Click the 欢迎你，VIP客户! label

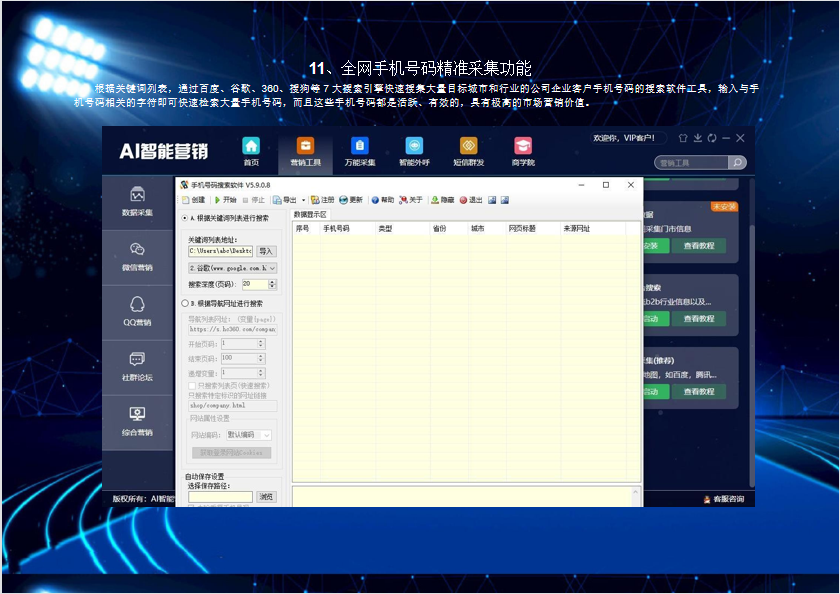[624, 138]
